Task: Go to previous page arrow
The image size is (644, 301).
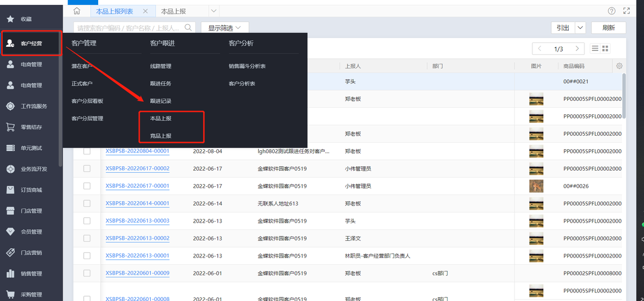Action: (x=540, y=49)
